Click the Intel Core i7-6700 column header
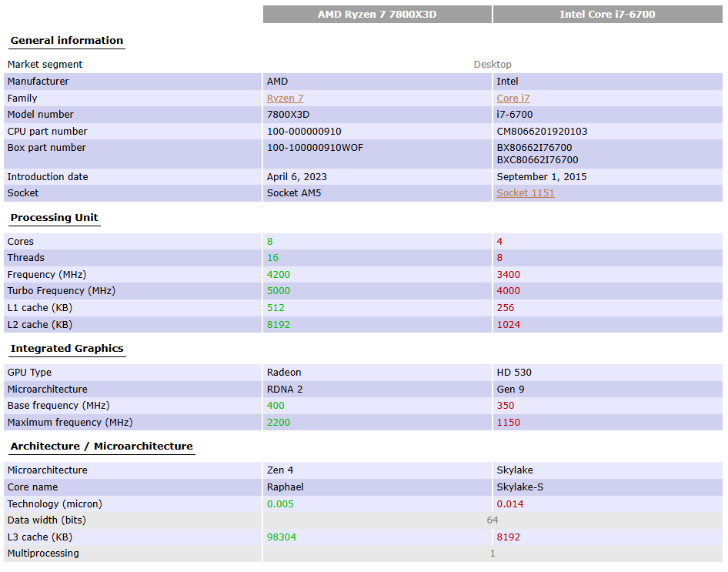Viewport: 728px width, 572px height. [607, 15]
